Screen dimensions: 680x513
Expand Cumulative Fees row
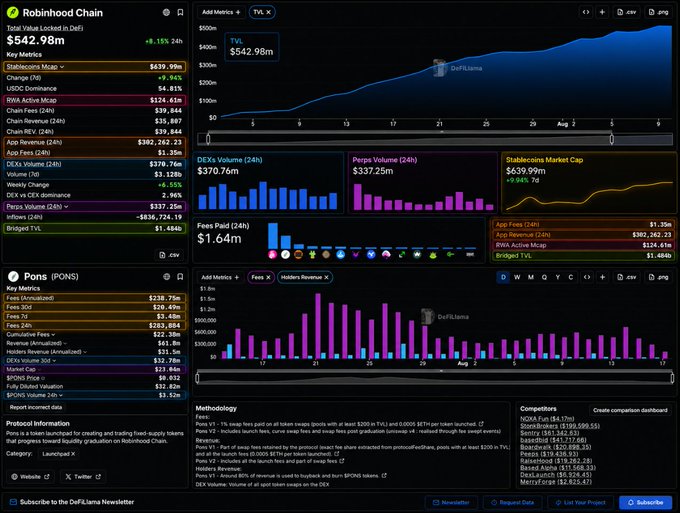53,335
